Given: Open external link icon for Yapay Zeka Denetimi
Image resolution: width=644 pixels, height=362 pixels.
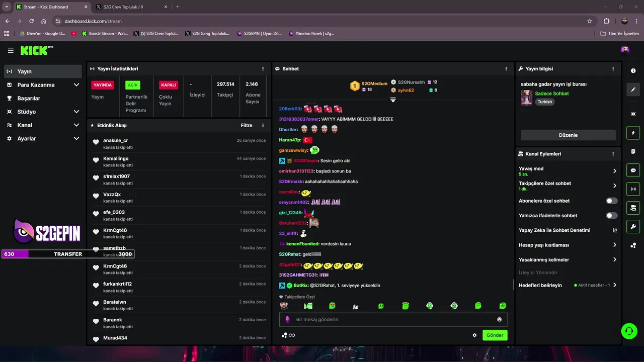Looking at the screenshot, I should point(615,230).
